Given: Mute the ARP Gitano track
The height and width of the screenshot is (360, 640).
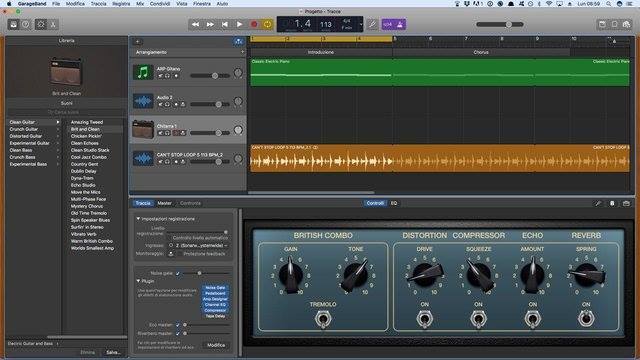Looking at the screenshot, I should point(160,76).
